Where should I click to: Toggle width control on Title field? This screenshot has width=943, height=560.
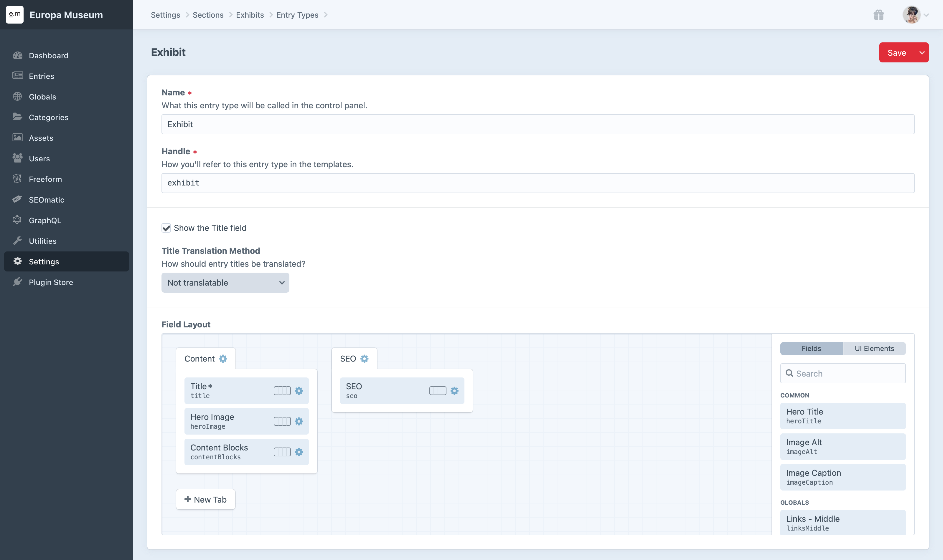(x=282, y=391)
